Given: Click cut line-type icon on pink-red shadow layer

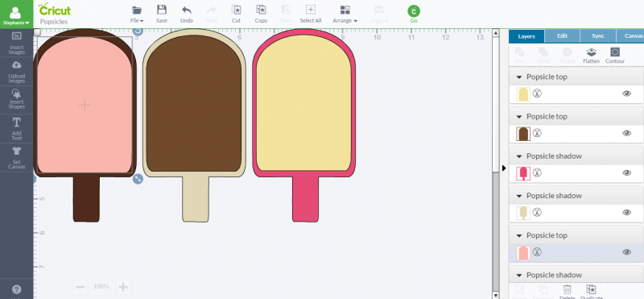Looking at the screenshot, I should pyautogui.click(x=537, y=172).
